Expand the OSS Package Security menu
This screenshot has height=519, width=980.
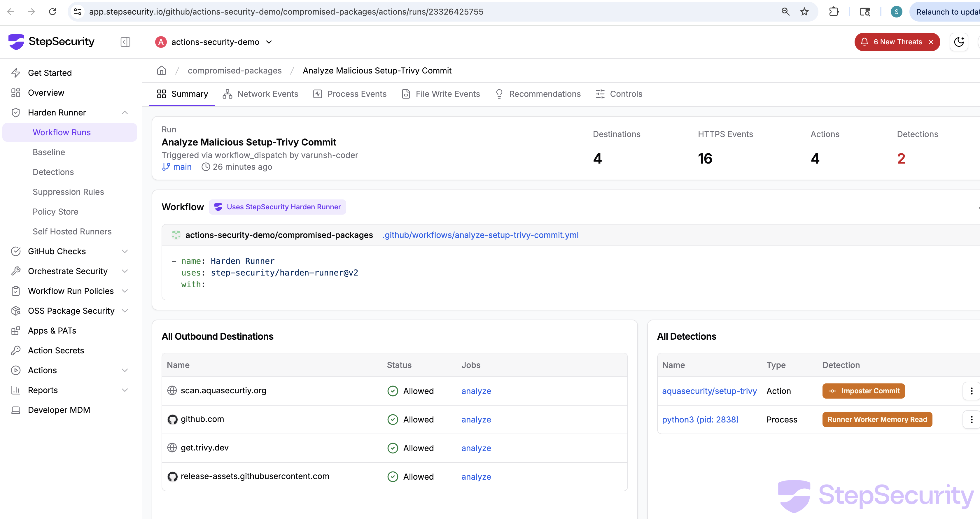point(125,311)
